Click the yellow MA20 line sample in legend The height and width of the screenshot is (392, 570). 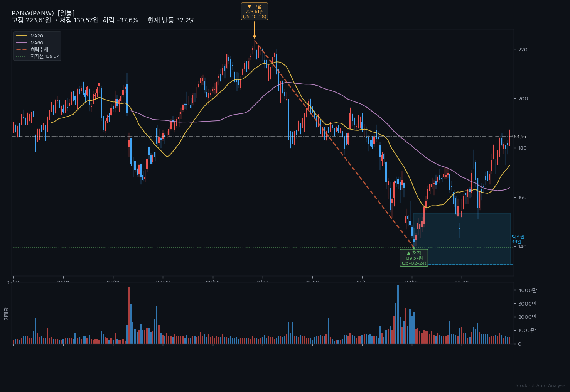21,36
